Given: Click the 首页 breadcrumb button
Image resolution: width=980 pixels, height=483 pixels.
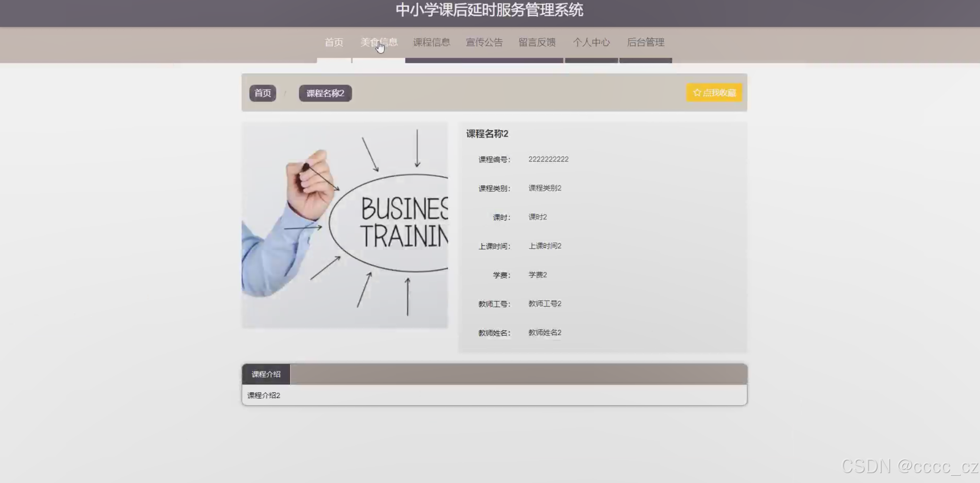Looking at the screenshot, I should coord(262,93).
